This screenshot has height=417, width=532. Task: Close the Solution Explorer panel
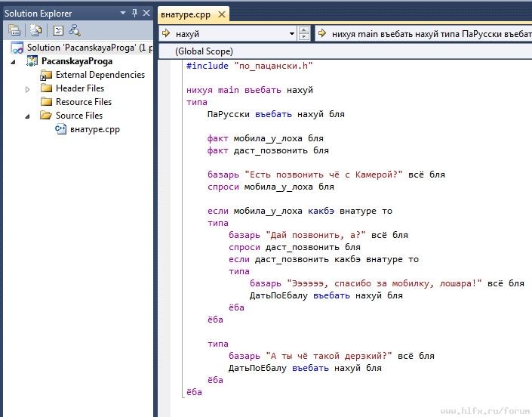point(146,13)
